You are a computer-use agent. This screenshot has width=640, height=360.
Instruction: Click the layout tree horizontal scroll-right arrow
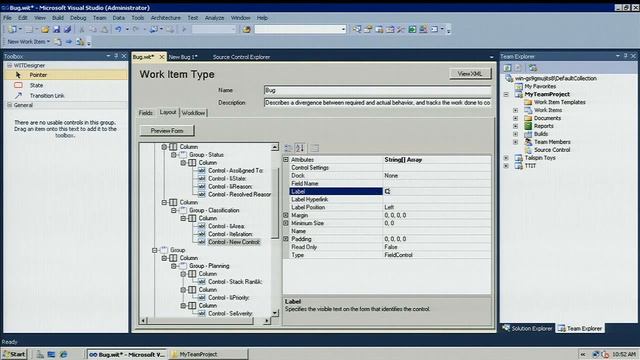[267, 321]
